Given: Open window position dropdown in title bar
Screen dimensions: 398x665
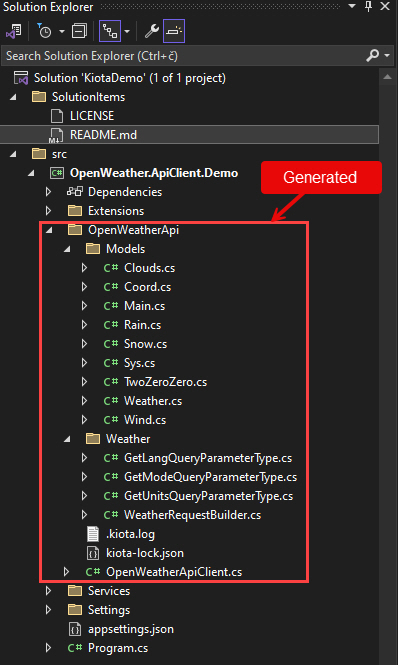Looking at the screenshot, I should (x=352, y=6).
